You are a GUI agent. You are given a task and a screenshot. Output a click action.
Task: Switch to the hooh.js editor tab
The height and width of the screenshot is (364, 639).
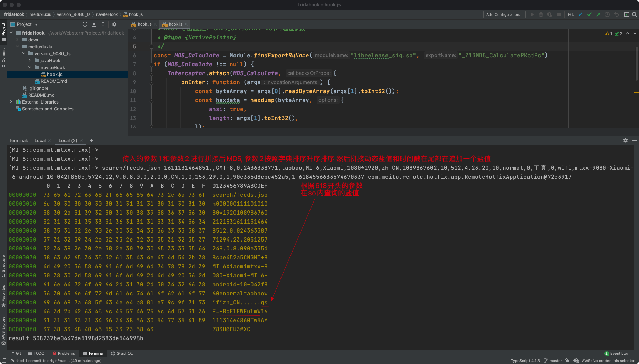[144, 24]
